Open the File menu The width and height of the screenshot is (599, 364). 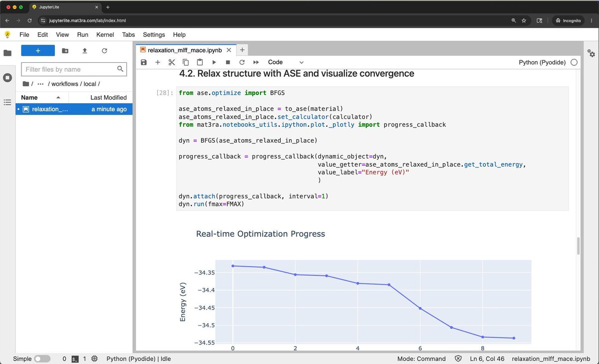point(24,35)
